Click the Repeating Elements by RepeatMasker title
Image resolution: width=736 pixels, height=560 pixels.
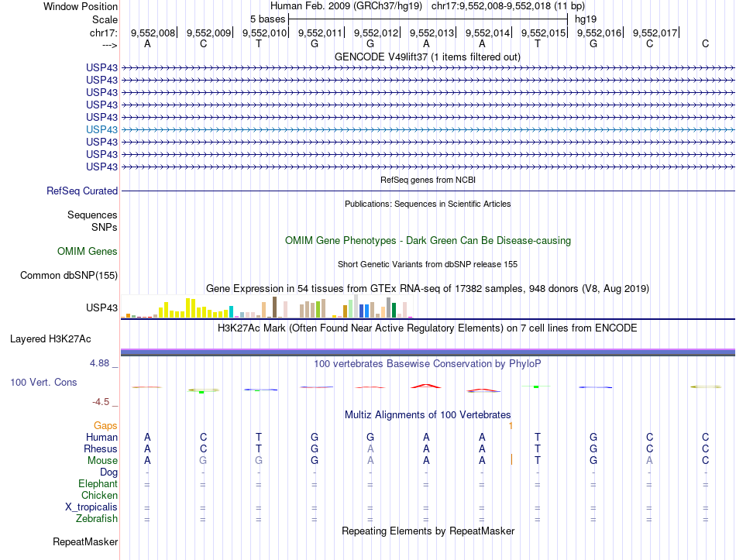pos(428,531)
